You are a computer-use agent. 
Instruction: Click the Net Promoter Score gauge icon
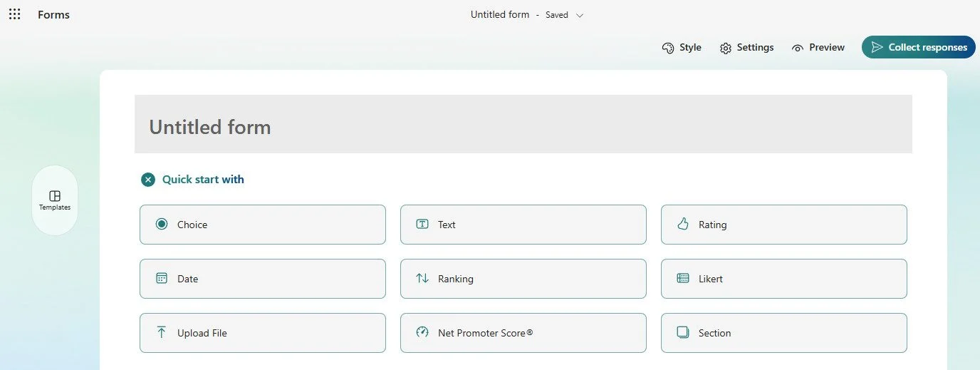pyautogui.click(x=422, y=332)
